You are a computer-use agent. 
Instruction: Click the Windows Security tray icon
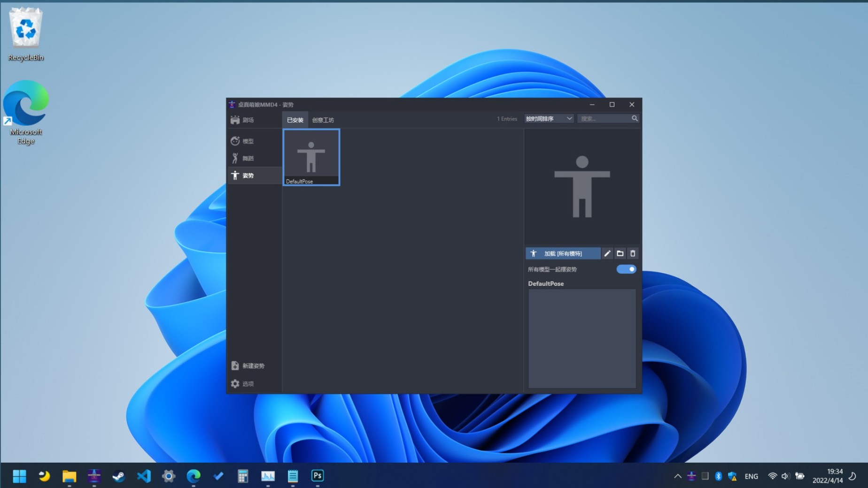[732, 476]
